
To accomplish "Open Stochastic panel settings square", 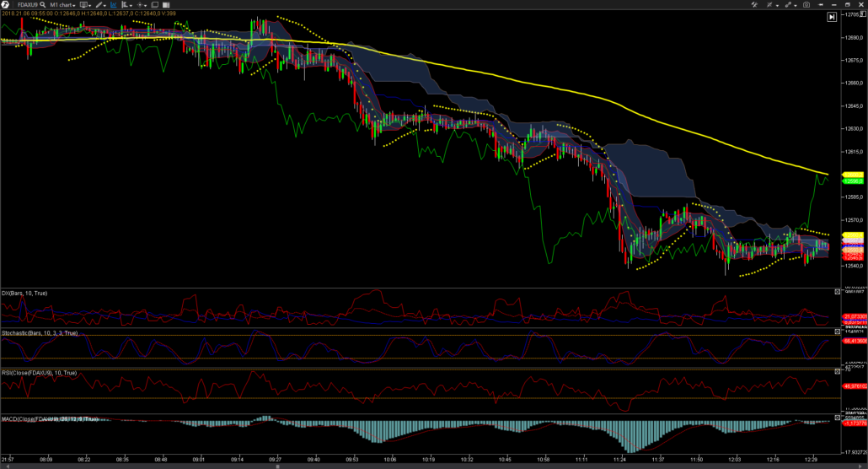I will coord(838,332).
